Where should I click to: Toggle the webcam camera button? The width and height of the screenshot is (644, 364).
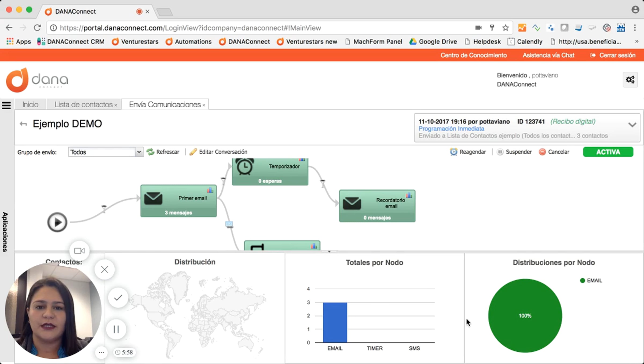pos(79,251)
